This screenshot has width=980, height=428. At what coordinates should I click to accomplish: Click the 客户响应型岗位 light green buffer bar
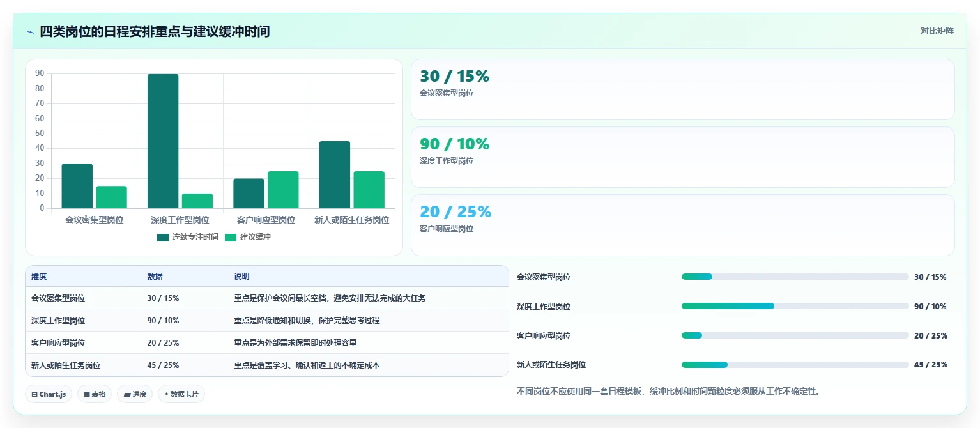click(x=283, y=190)
